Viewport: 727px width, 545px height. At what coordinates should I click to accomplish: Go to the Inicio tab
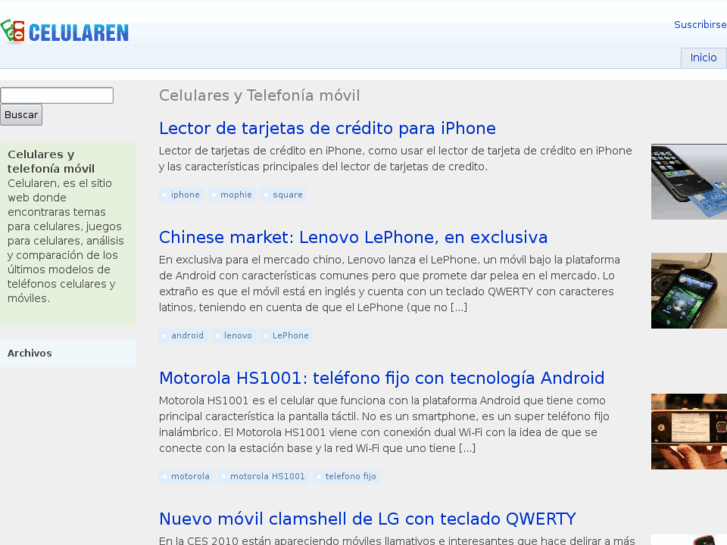pyautogui.click(x=703, y=58)
